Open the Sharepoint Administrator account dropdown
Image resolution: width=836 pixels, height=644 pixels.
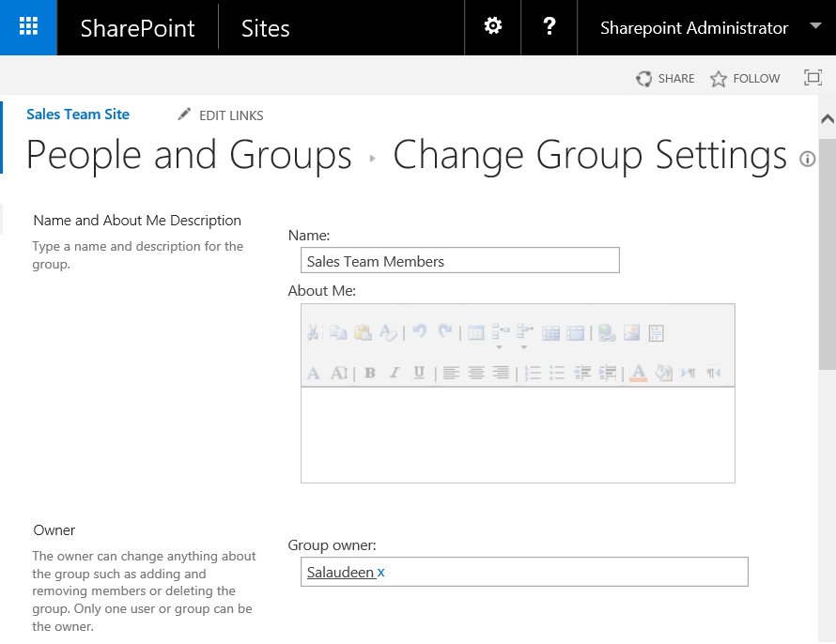click(707, 28)
